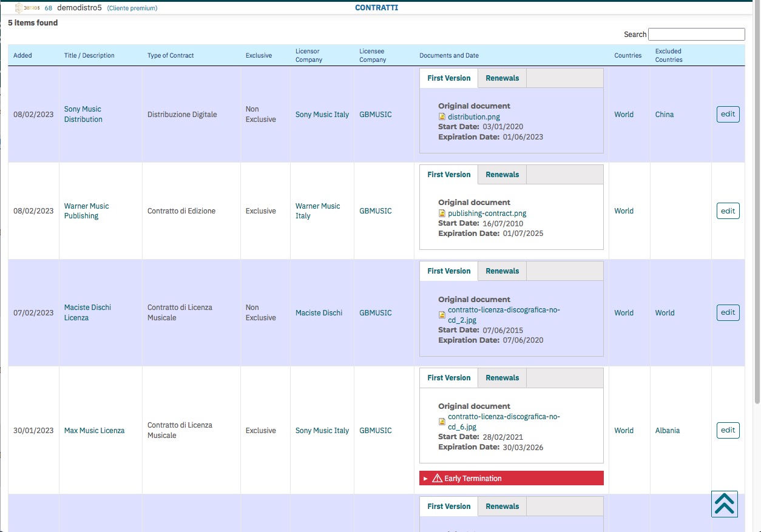Select First Version tab for Maciste Dischi Licenza
This screenshot has height=532, width=761.
coord(449,271)
